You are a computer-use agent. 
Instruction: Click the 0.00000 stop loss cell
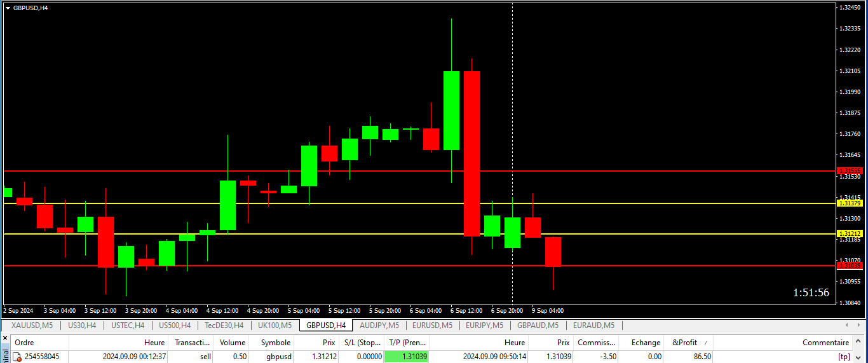click(x=370, y=357)
